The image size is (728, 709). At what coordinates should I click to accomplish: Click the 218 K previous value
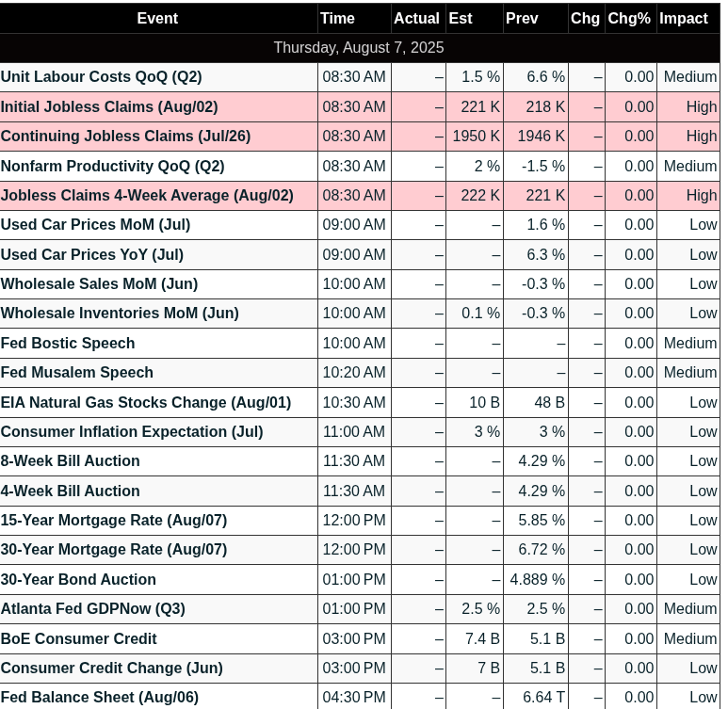tap(545, 106)
